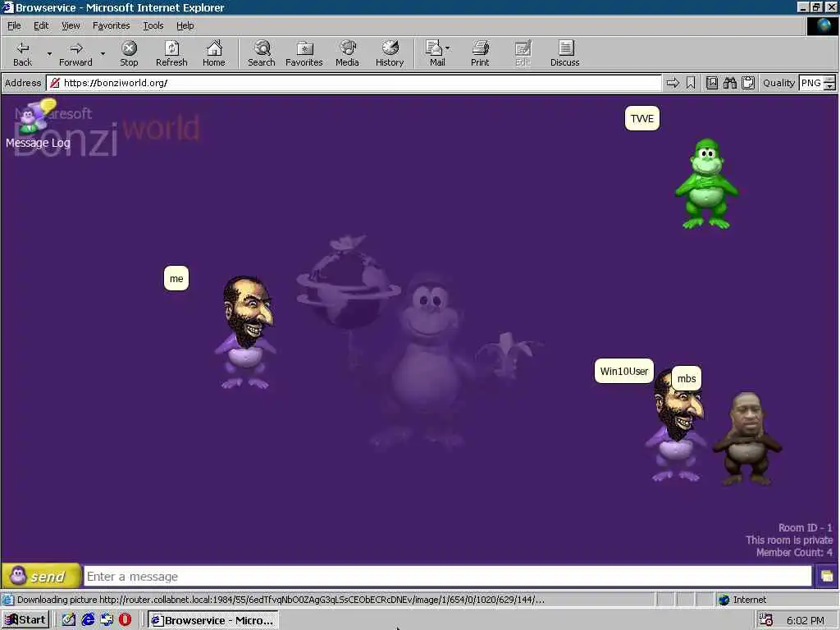The height and width of the screenshot is (630, 840).
Task: Open the Message Log
Action: tap(38, 124)
